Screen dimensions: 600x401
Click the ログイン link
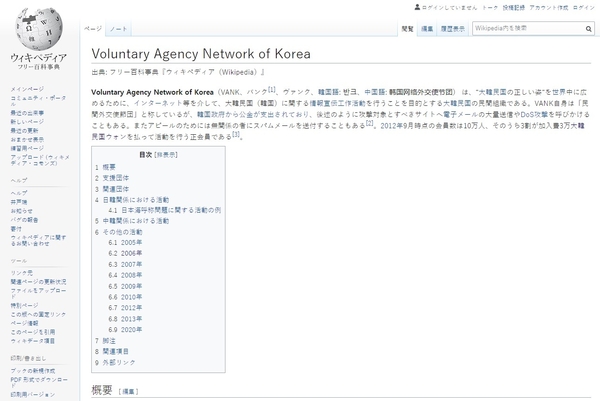(x=584, y=8)
